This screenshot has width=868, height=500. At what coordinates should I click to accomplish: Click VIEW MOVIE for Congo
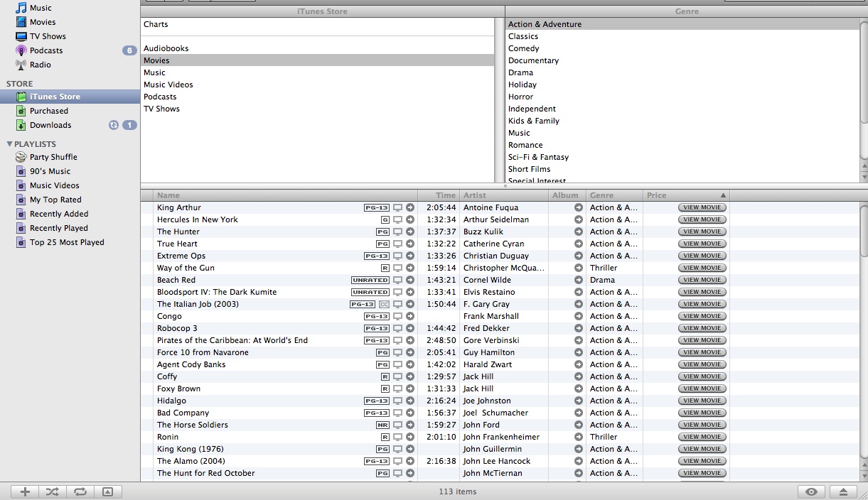point(702,316)
